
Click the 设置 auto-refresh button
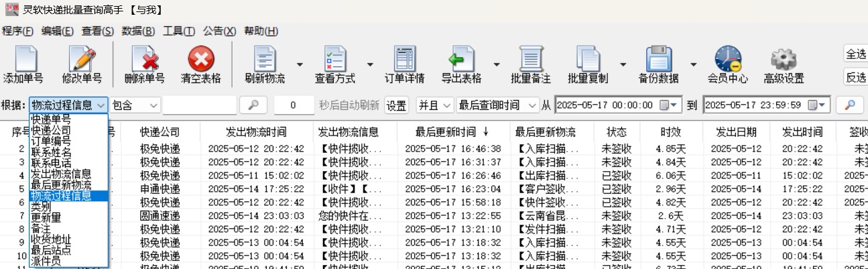(396, 105)
